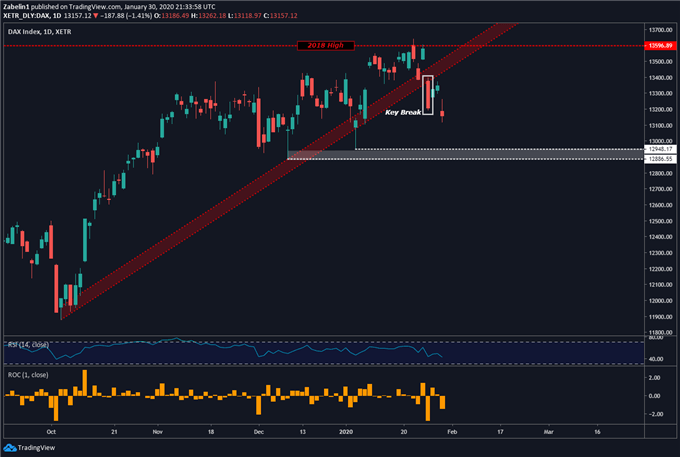This screenshot has width=680, height=457.
Task: Click the red 13596.89 price label
Action: pyautogui.click(x=660, y=46)
